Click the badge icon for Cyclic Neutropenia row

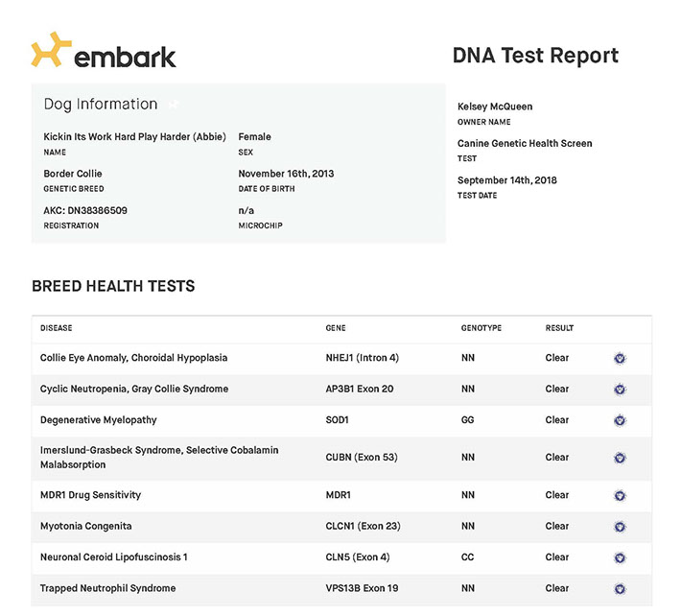pos(620,390)
